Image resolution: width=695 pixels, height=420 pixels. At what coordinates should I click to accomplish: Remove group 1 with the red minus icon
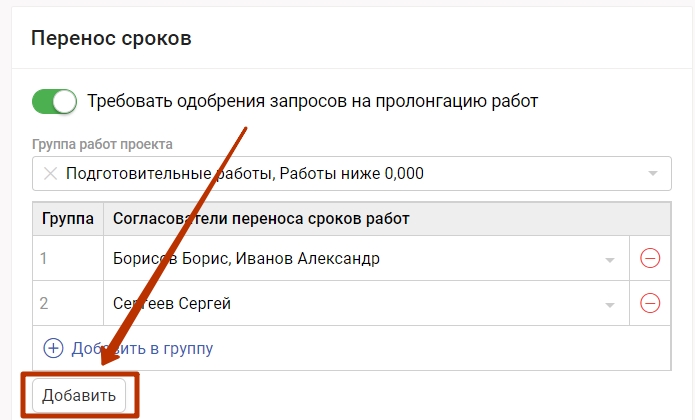click(650, 259)
